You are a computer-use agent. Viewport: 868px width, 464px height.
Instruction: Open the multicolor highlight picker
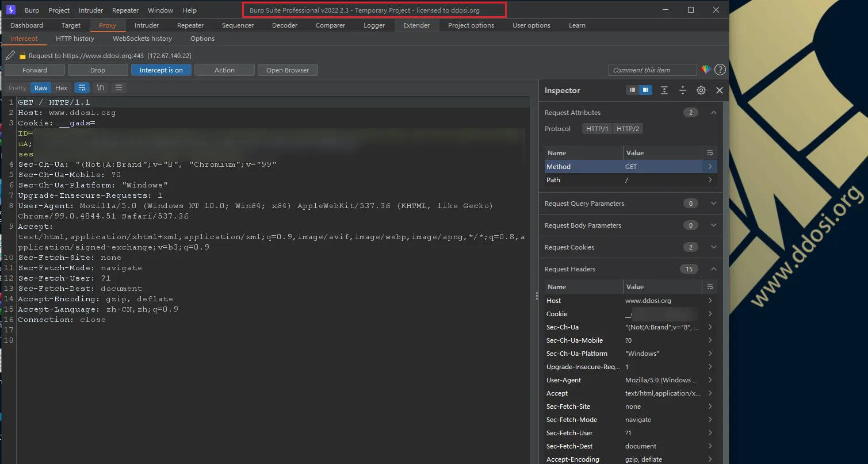click(706, 70)
